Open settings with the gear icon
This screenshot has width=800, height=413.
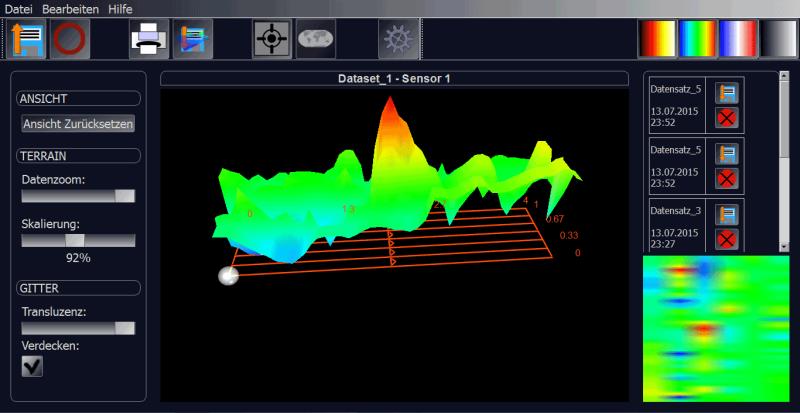(398, 39)
